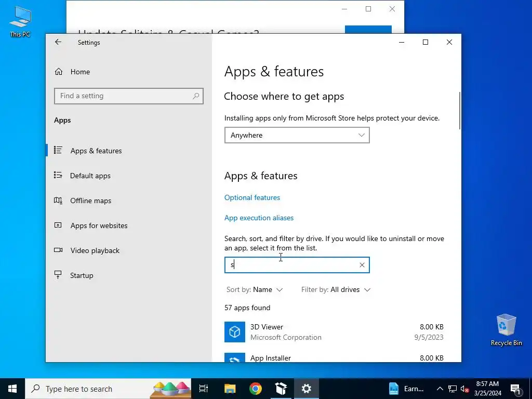Launch Google Chrome from the taskbar

[256, 389]
